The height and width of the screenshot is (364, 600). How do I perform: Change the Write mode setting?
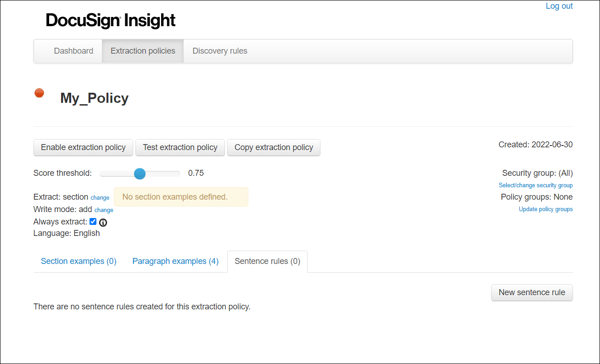[x=104, y=210]
